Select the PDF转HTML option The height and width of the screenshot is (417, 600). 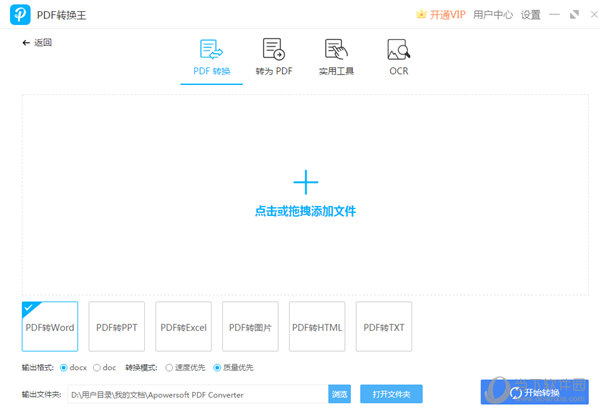317,326
